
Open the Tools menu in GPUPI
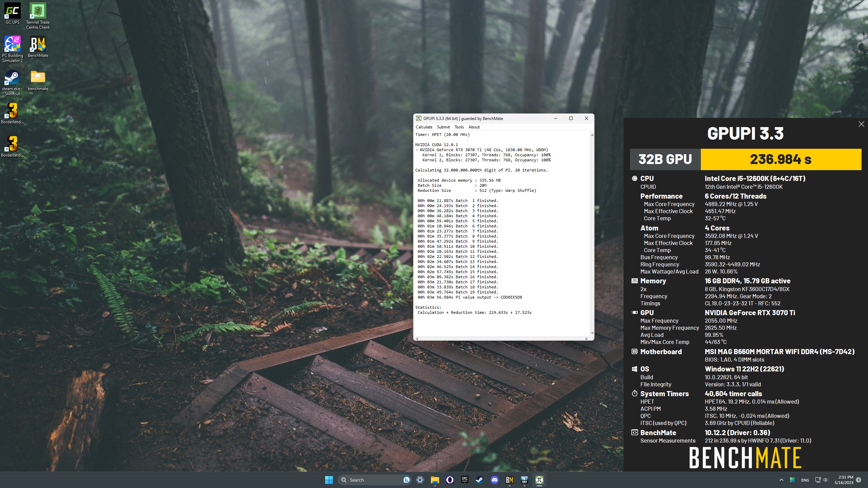tap(459, 127)
